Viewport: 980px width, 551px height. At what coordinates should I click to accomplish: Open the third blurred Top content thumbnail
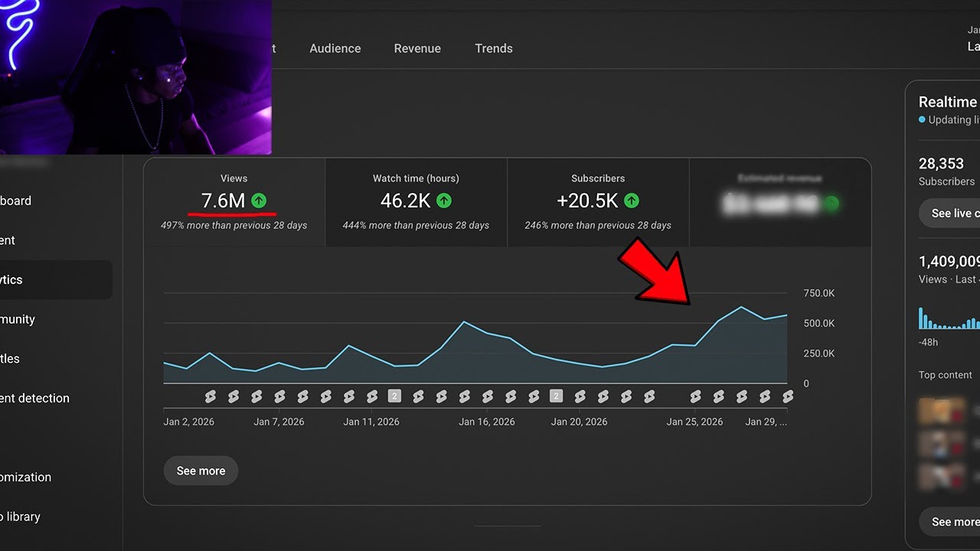click(x=941, y=476)
